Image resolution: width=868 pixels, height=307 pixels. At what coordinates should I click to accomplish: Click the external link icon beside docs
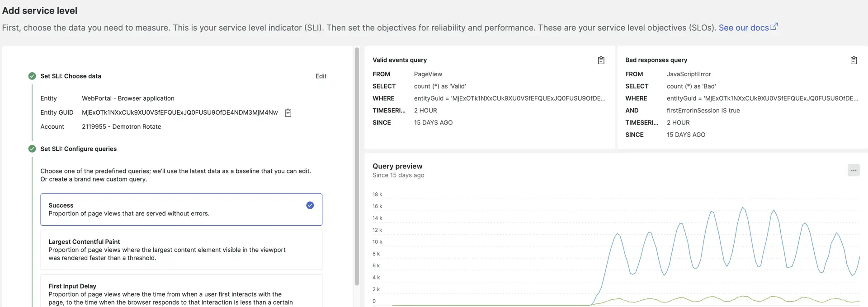(x=774, y=27)
